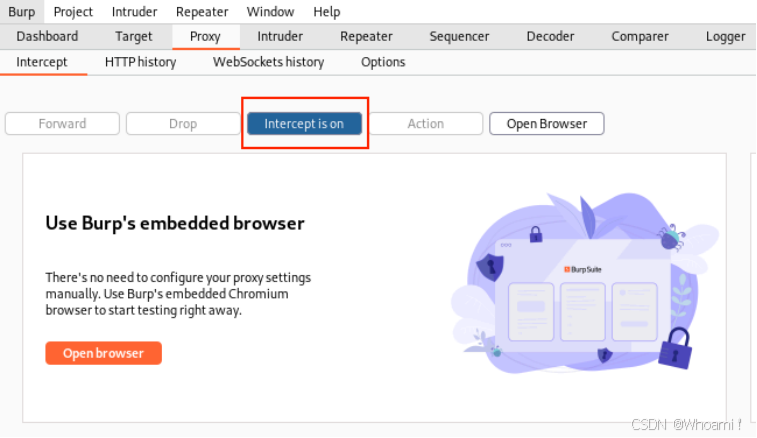The image size is (757, 438).
Task: Open the Window menu
Action: (x=270, y=12)
